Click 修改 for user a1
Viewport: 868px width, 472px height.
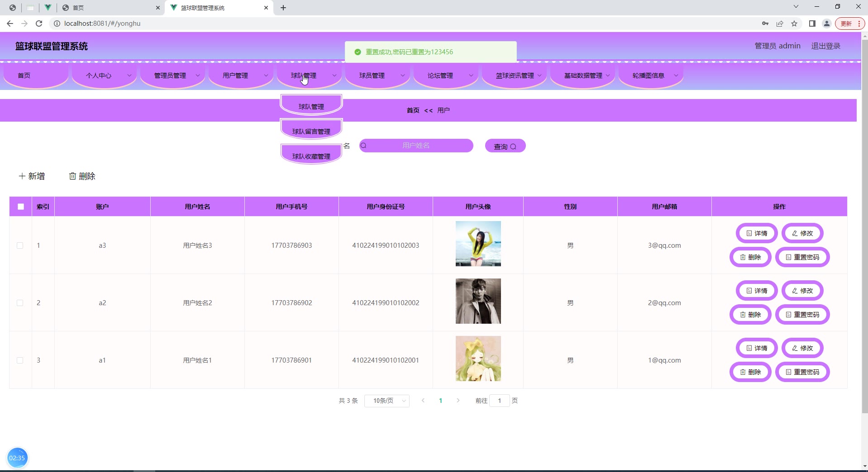[802, 348]
